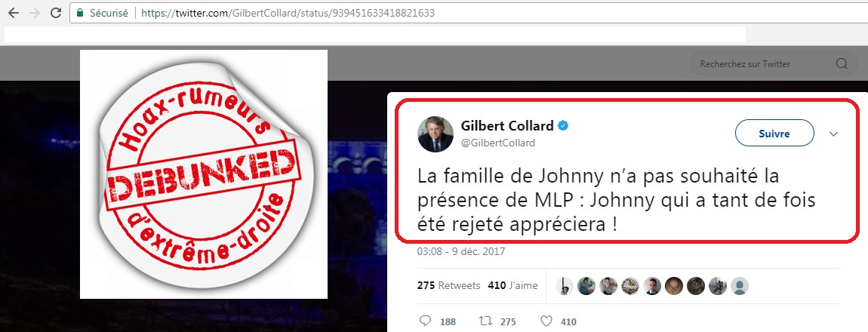Viewport: 868px width, 332px height.
Task: Retweet using the retweet arrows icon
Action: point(485,321)
